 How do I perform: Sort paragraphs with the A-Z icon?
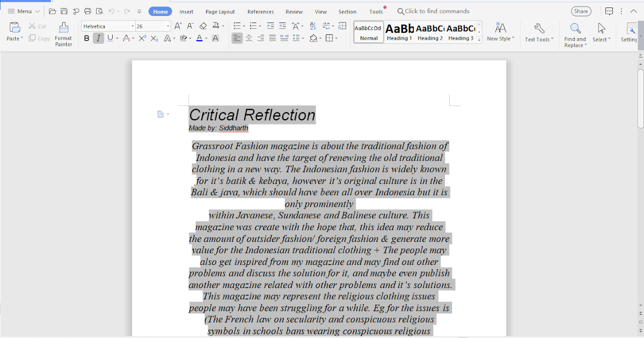coord(313,25)
